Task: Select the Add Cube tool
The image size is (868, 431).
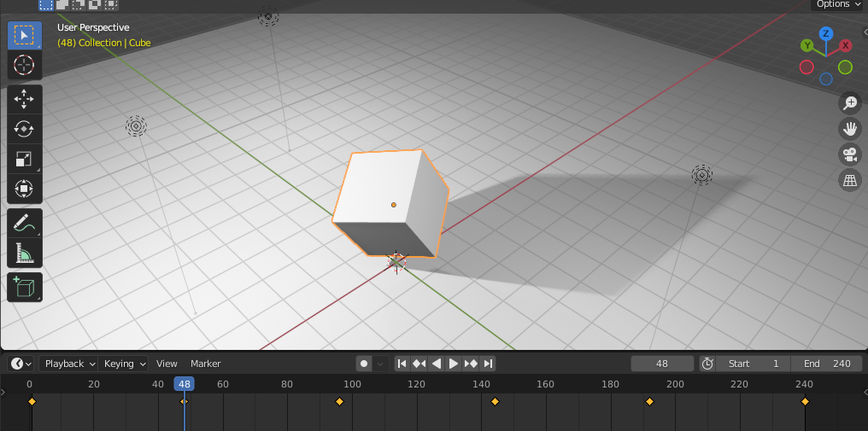Action: (x=25, y=287)
